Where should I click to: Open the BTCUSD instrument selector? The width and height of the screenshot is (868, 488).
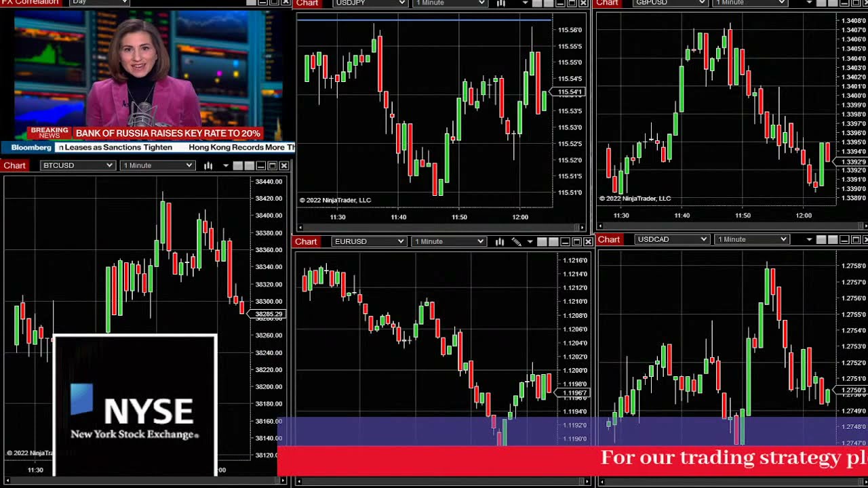pyautogui.click(x=77, y=165)
